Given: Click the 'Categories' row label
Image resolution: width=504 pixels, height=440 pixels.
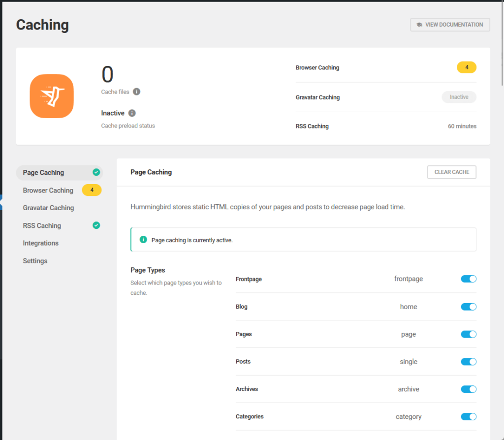Looking at the screenshot, I should 250,416.
